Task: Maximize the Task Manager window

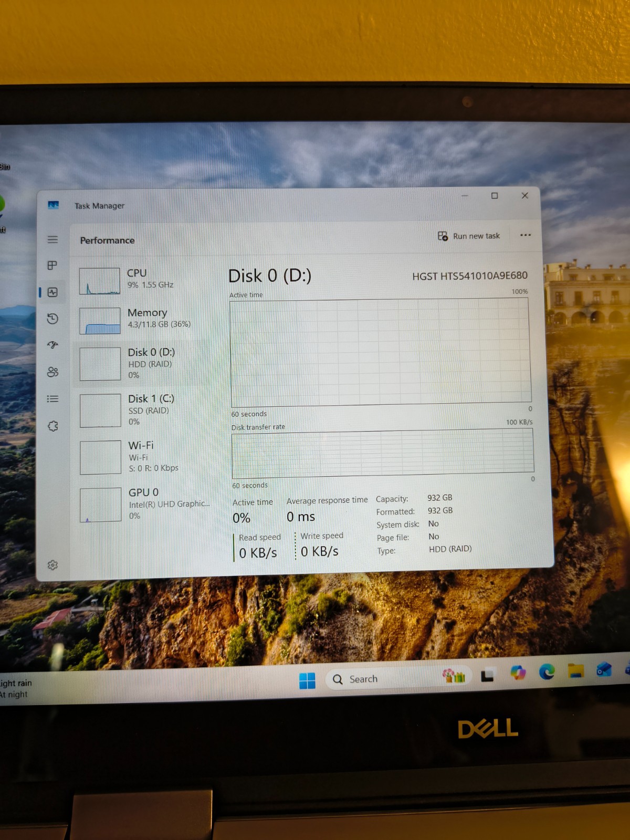Action: click(x=494, y=196)
